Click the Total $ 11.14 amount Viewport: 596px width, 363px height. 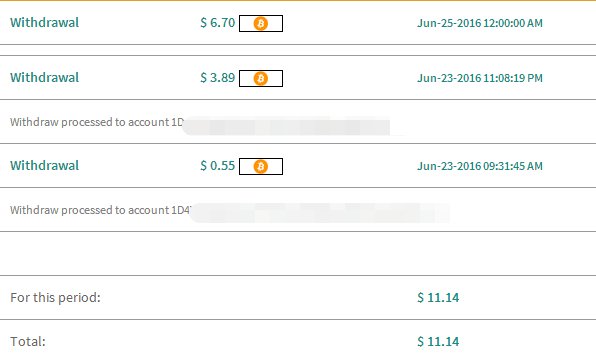[438, 342]
